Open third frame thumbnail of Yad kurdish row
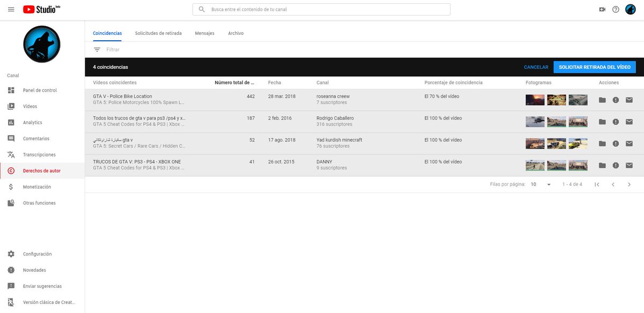This screenshot has width=644, height=313. point(578,143)
